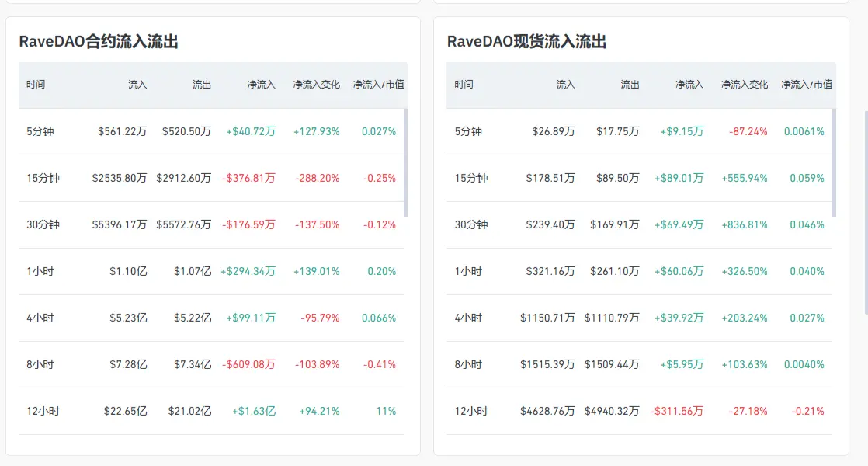Click 净流入/市值 header in 合约 table
Image resolution: width=868 pixels, height=466 pixels.
point(379,84)
